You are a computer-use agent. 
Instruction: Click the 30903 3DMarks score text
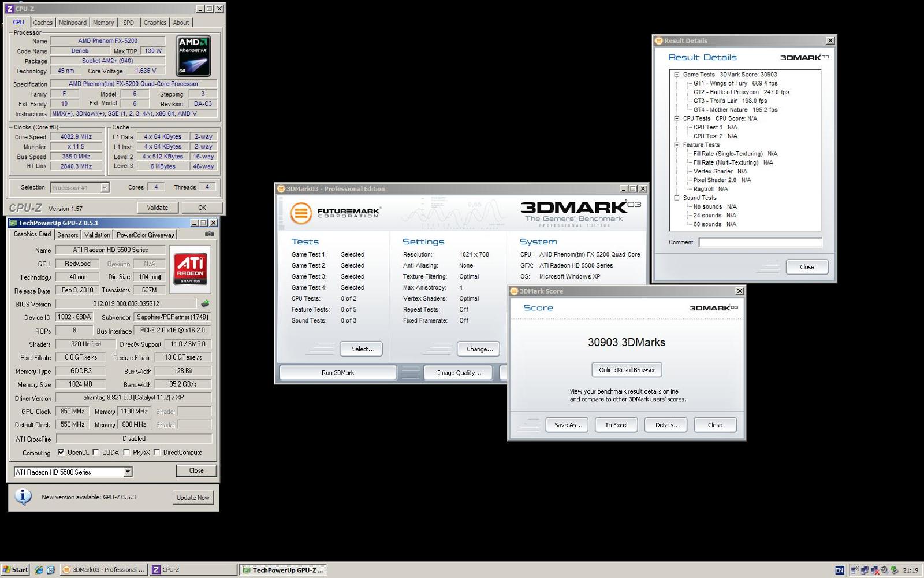tap(627, 342)
